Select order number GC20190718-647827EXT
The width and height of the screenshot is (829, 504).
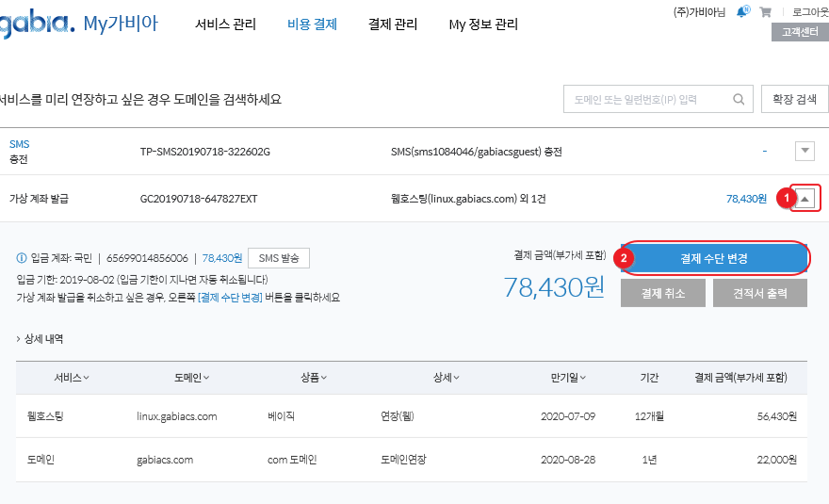click(x=199, y=199)
